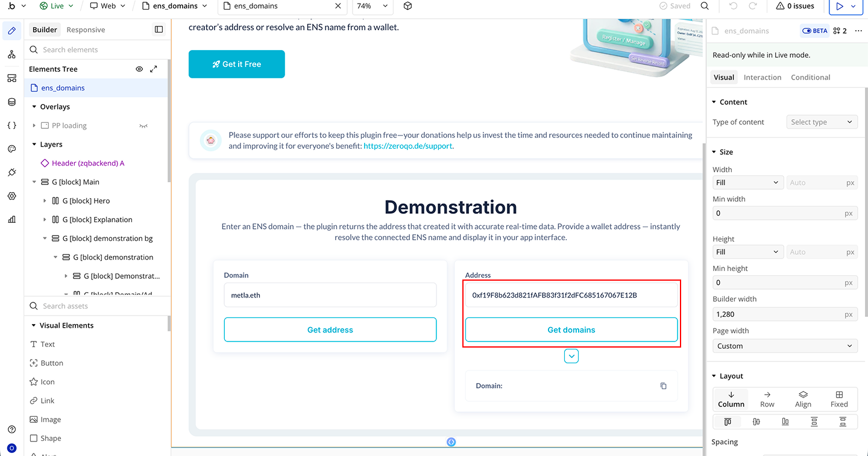This screenshot has width=868, height=456.
Task: Switch to the Builder tab
Action: coord(45,30)
